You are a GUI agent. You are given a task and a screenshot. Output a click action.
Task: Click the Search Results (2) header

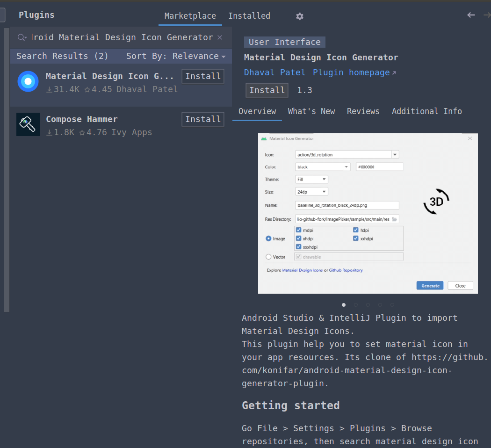(62, 56)
